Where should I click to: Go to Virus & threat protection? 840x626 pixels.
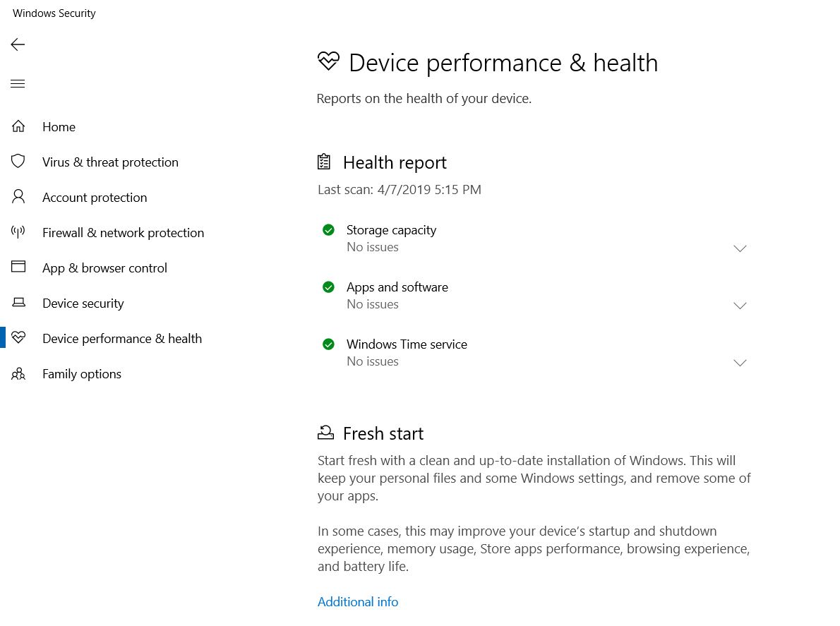point(110,162)
